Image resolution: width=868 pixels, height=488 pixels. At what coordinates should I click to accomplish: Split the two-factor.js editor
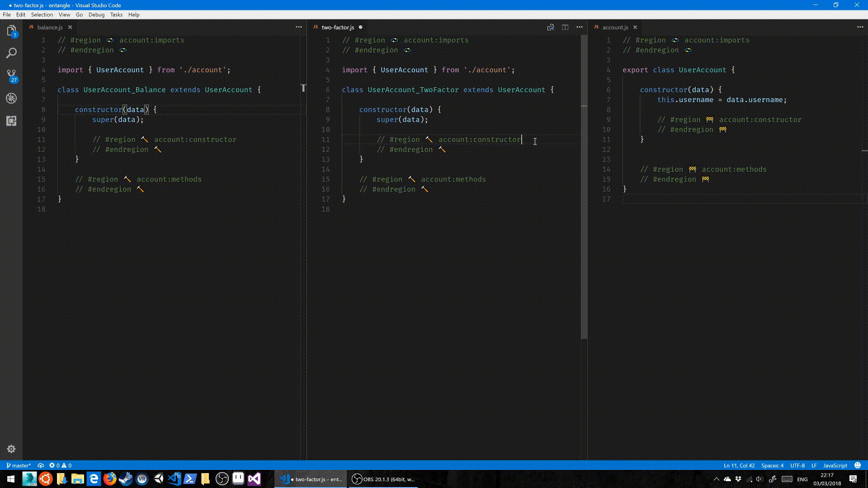pos(565,27)
